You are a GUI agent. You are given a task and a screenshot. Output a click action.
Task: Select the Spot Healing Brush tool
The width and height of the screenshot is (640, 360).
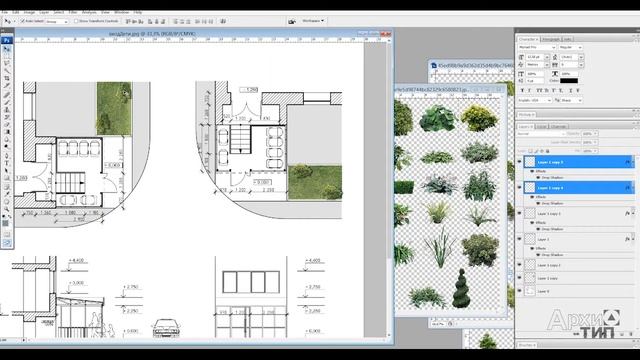tap(7, 95)
